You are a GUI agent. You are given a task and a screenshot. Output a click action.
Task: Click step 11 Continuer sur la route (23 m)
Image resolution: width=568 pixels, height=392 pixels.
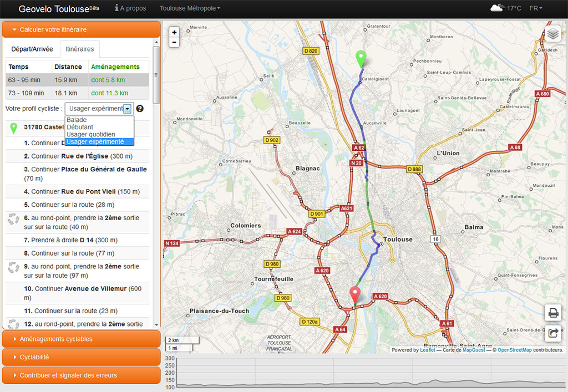77,310
